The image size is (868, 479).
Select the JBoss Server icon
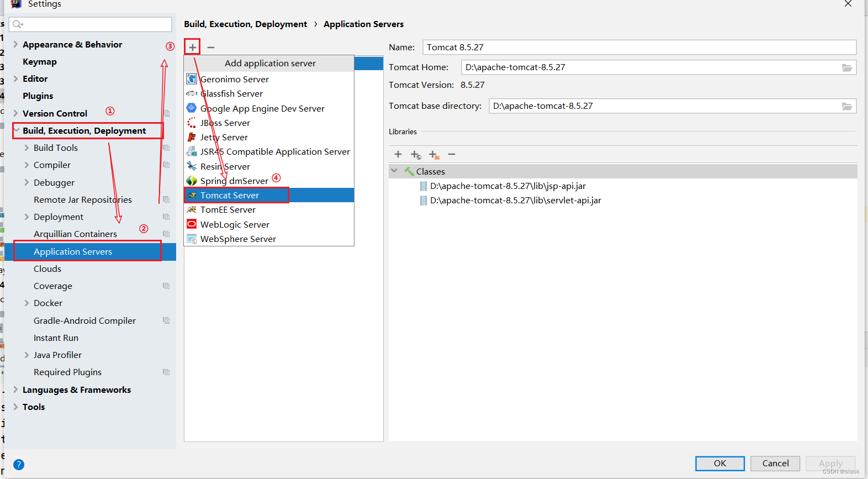pos(192,123)
